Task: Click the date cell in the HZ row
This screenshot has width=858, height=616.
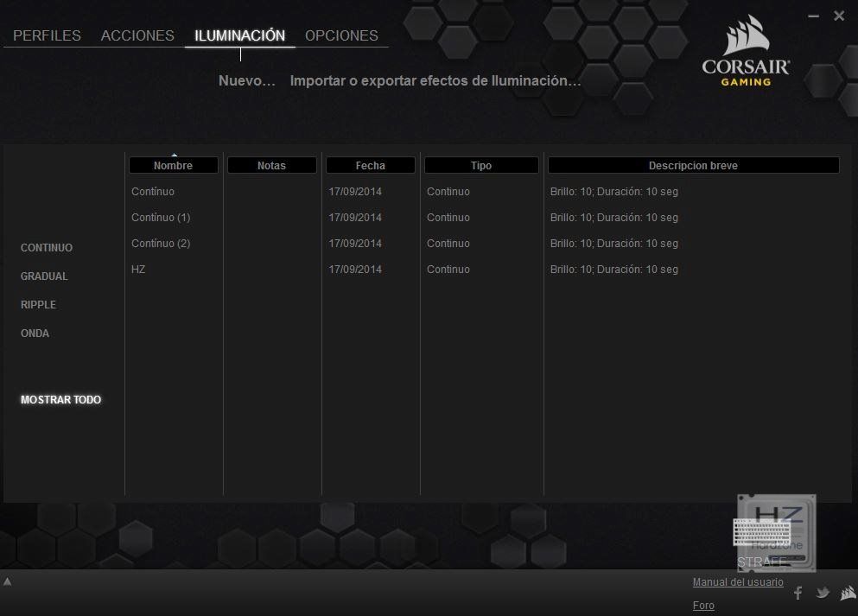Action: 355,270
